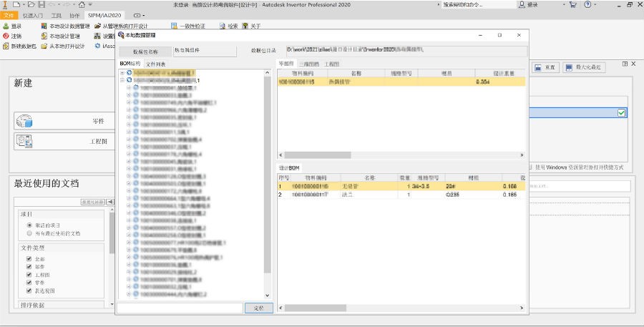Open the Quick Access Toolbar customize dropdown
Viewport: 644px width, 327px height.
(x=90, y=5)
